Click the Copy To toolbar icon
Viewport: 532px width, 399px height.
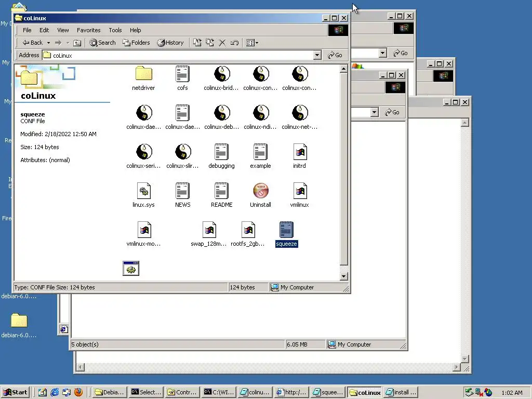tap(210, 43)
